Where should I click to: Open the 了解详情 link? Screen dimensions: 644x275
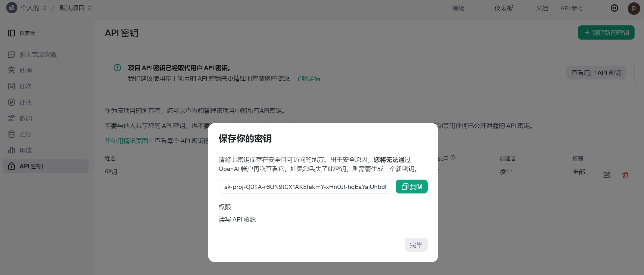(x=308, y=79)
